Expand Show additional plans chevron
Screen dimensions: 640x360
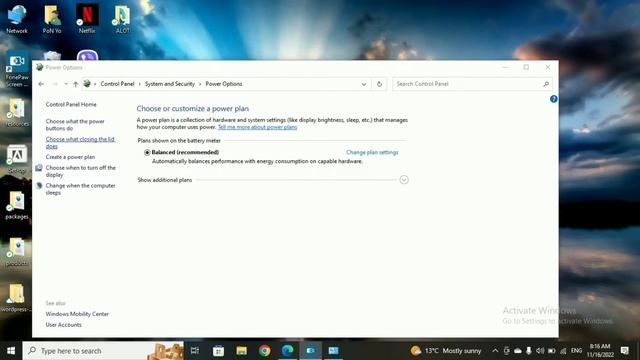[x=404, y=180]
